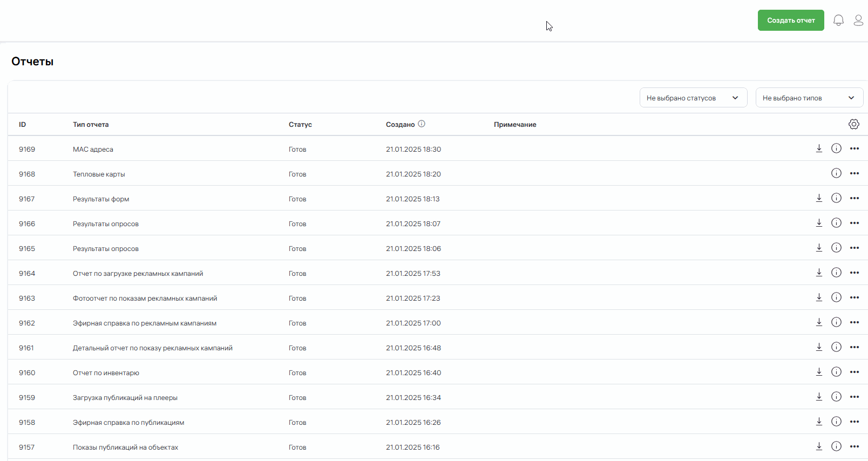Click the Статус column header

tap(300, 125)
